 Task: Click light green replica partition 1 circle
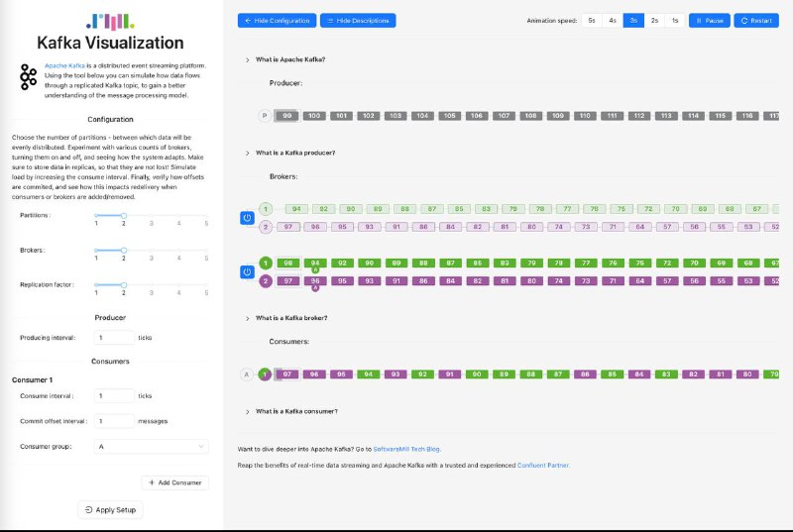point(266,209)
